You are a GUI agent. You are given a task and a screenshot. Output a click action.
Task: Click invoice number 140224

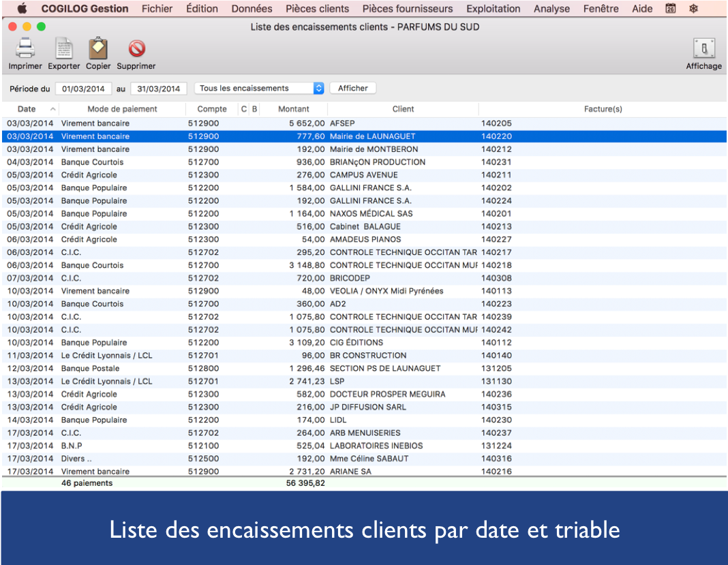tap(496, 201)
